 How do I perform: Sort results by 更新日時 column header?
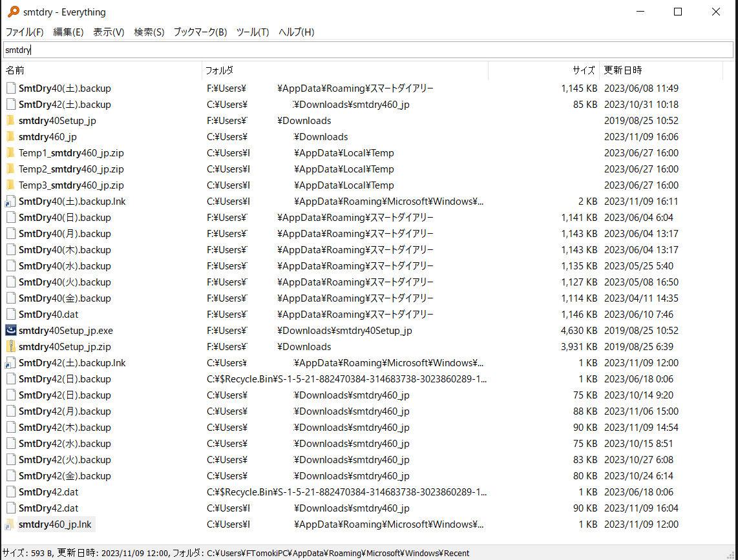(x=661, y=70)
